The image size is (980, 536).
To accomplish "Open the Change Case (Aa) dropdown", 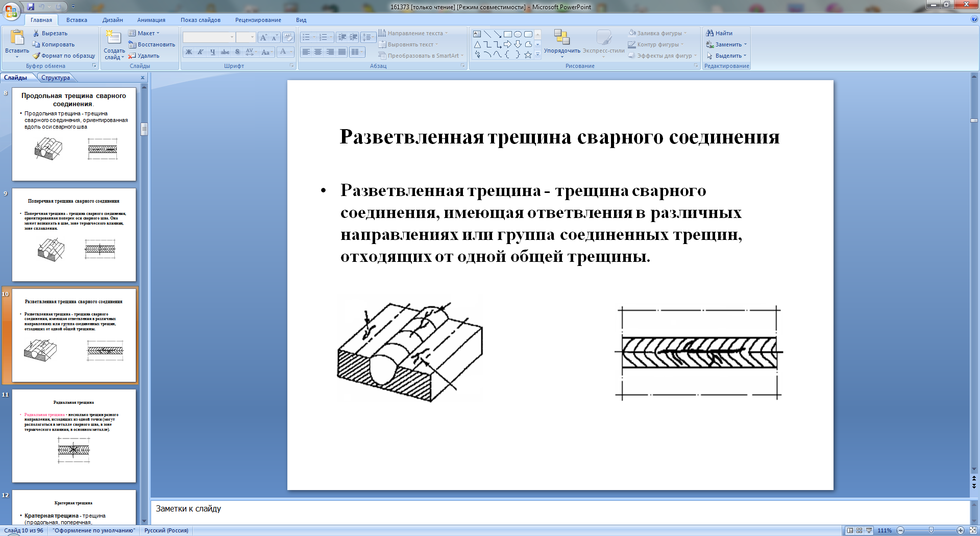I will tap(266, 52).
